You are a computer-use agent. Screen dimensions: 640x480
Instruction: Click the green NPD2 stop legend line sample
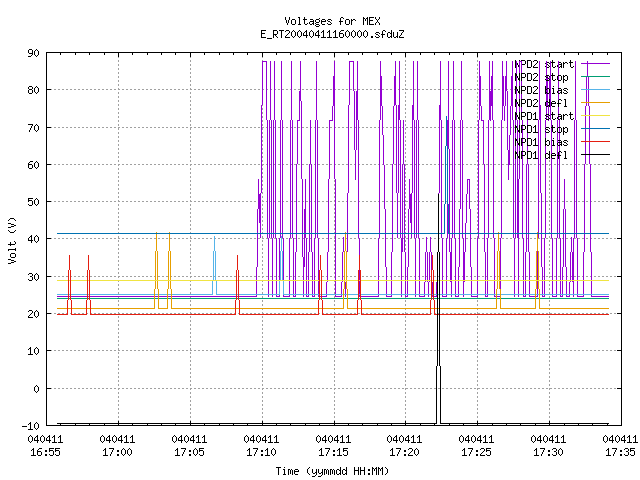[x=595, y=77]
